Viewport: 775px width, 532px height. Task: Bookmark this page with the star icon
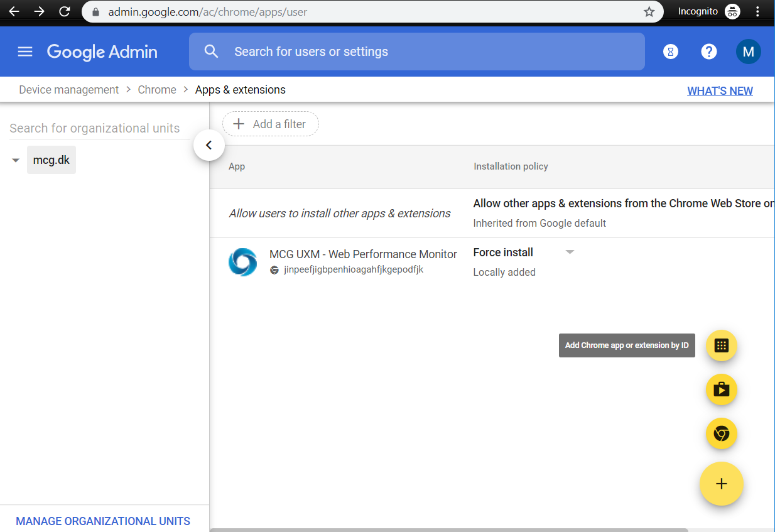pos(649,11)
